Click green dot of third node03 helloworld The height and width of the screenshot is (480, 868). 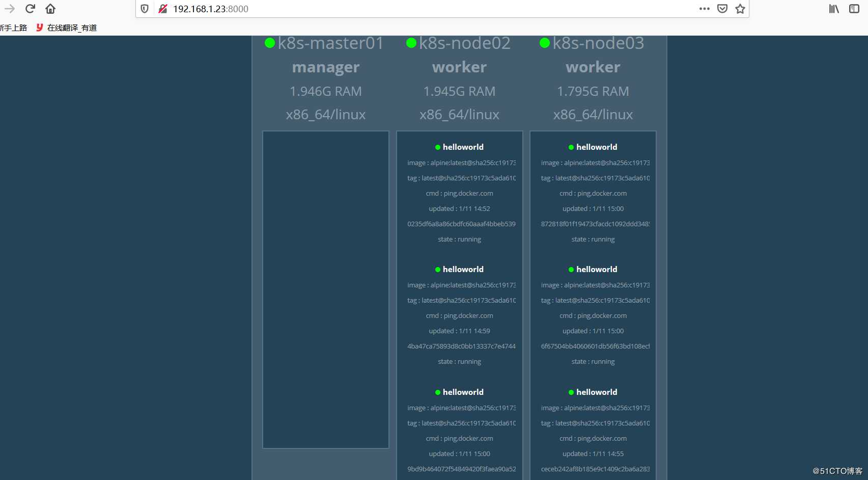tap(571, 392)
